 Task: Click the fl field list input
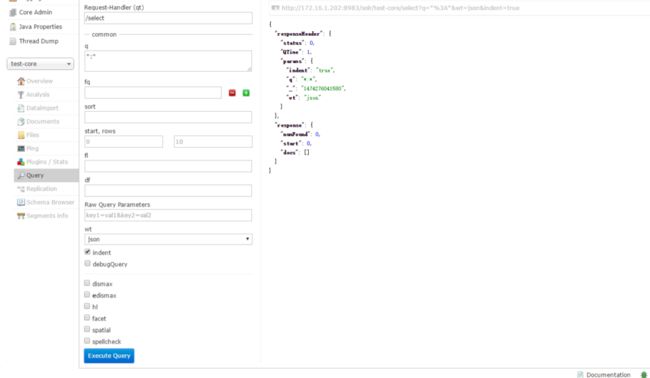pos(168,166)
